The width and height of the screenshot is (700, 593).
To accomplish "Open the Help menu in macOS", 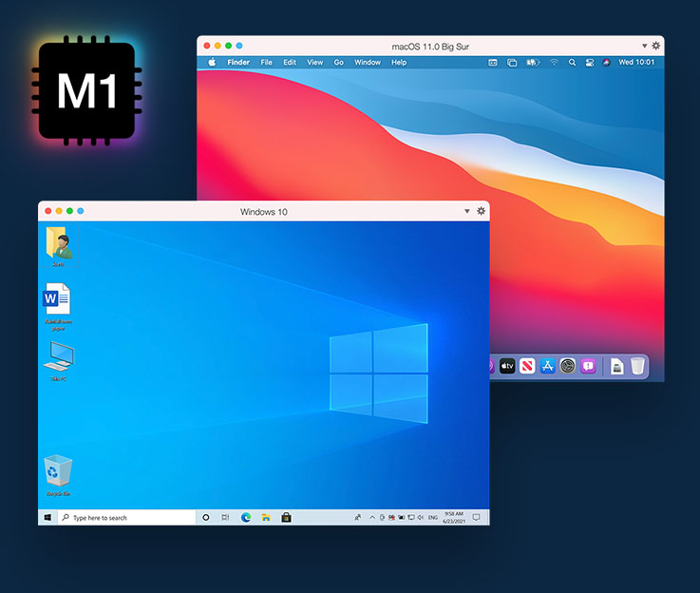I will click(399, 62).
